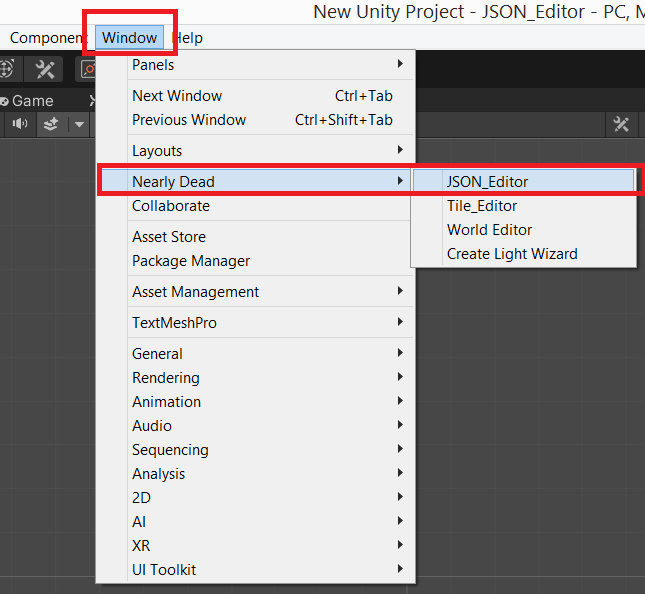Open Tile_Editor from the submenu
645x594 pixels.
point(482,206)
